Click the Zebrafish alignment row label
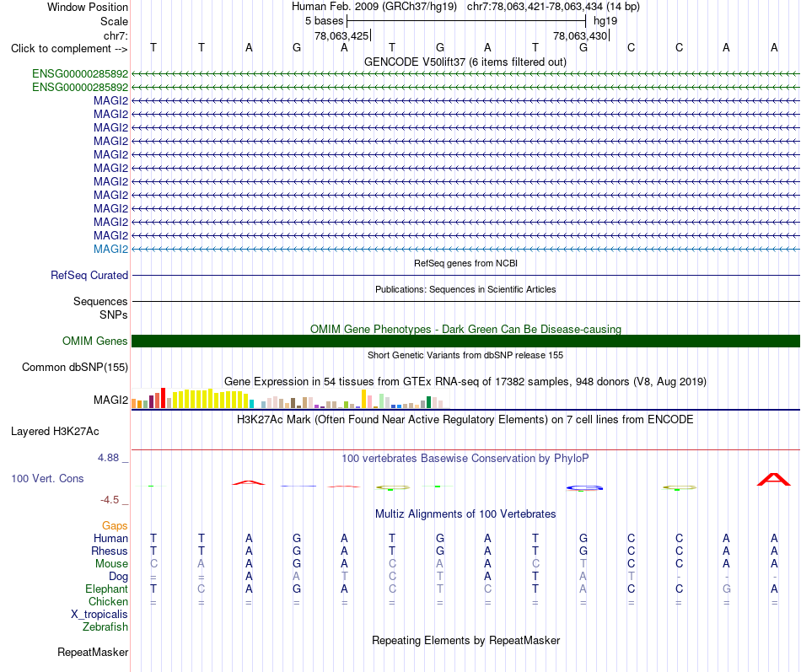This screenshot has height=672, width=801. click(x=105, y=626)
